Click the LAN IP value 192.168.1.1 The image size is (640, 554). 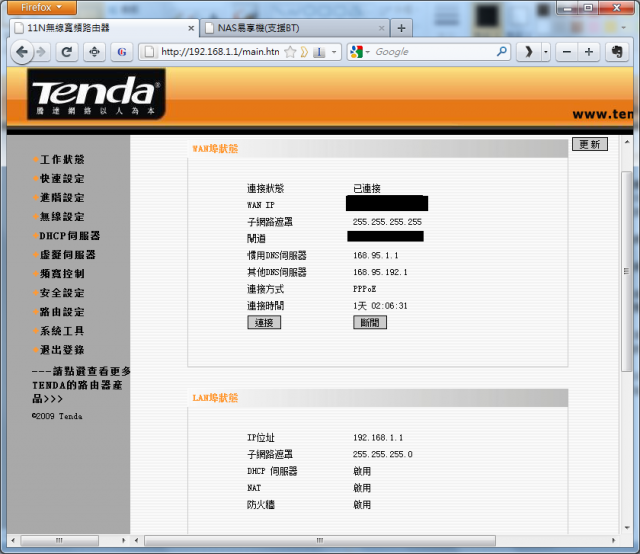(378, 438)
